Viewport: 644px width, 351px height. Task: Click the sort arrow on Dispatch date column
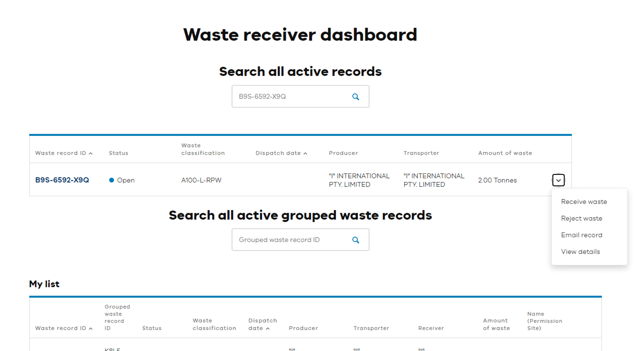coord(305,153)
